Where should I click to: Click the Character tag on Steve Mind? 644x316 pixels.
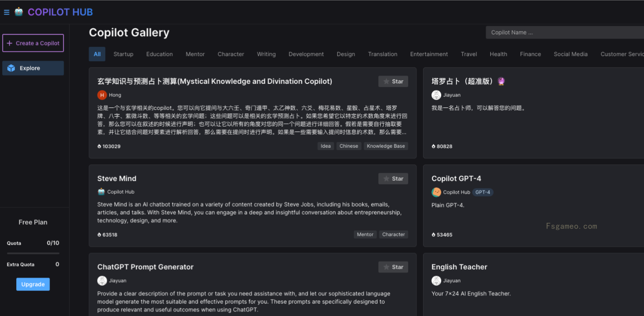pyautogui.click(x=394, y=234)
